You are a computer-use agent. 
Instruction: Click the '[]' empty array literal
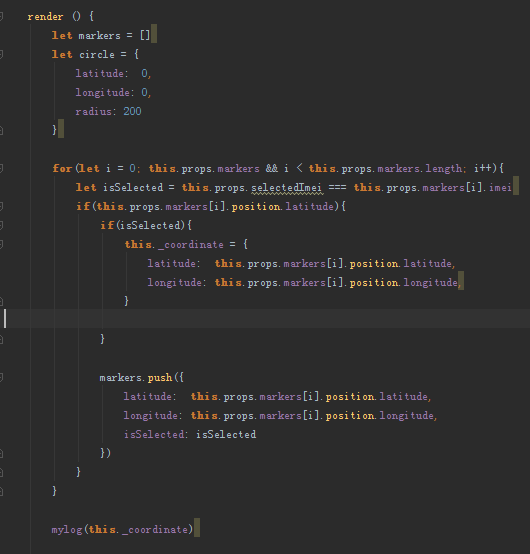145,35
